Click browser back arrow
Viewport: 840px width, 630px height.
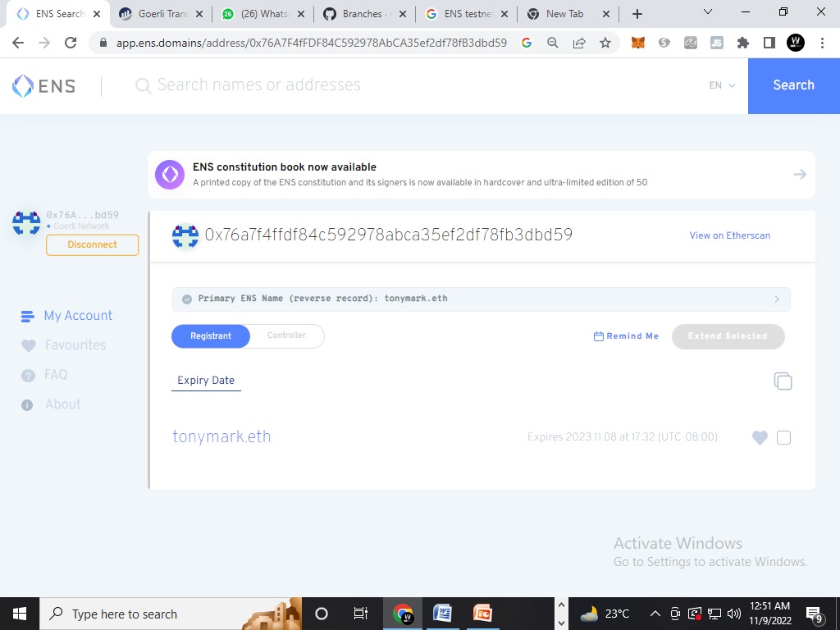18,43
